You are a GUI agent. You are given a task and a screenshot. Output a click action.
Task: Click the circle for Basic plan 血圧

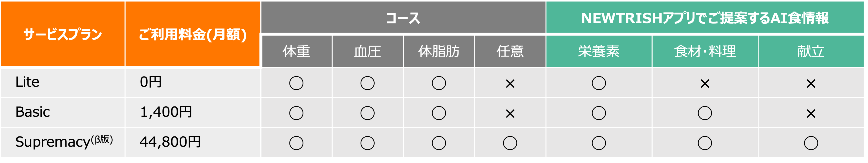[367, 113]
